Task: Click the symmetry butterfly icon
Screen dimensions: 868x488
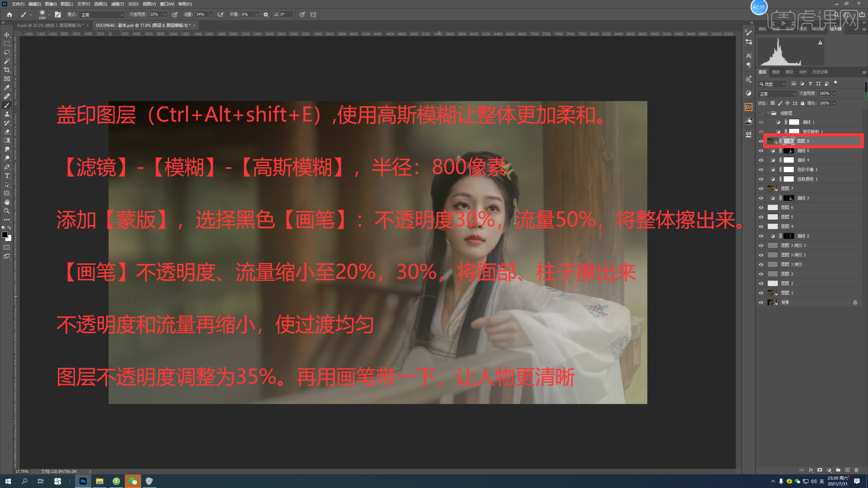Action: pos(313,14)
